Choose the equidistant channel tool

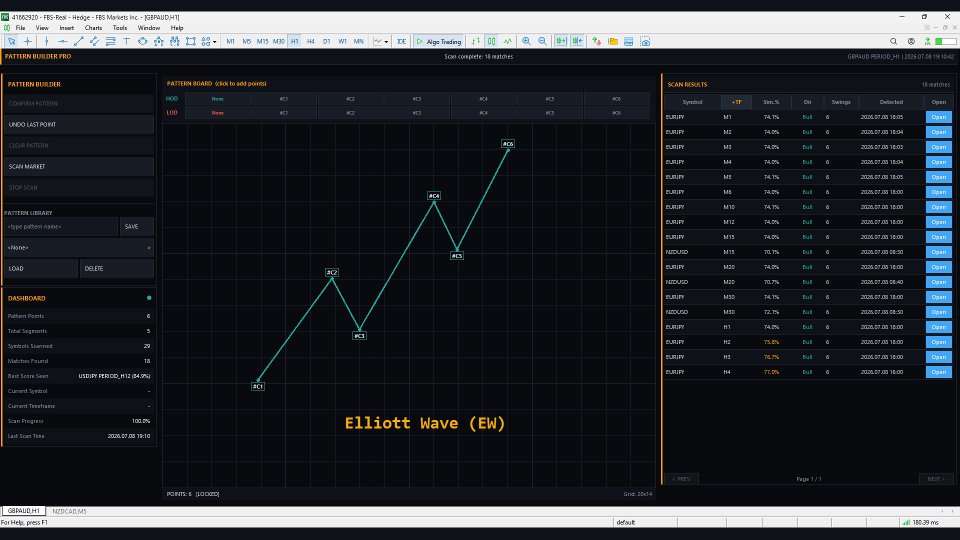(94, 42)
